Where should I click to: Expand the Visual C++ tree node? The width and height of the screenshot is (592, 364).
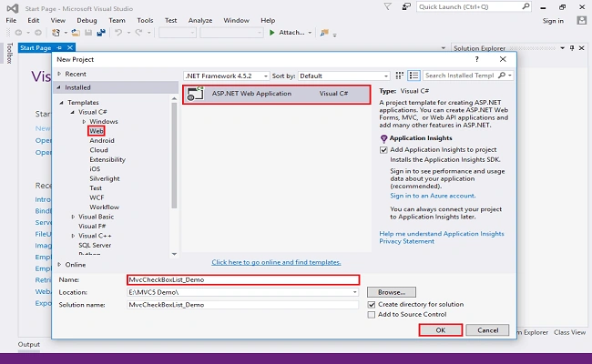tap(73, 236)
